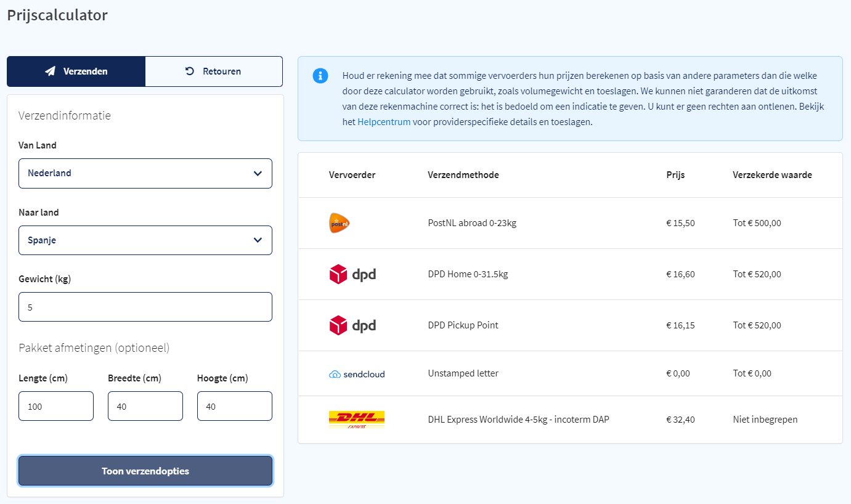Click the paper plane icon on Verzenden tab
Viewport: 851px width, 504px height.
click(51, 71)
